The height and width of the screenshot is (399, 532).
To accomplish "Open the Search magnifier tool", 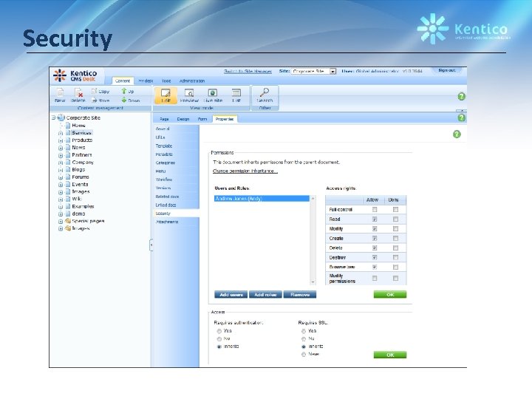I will pyautogui.click(x=265, y=92).
